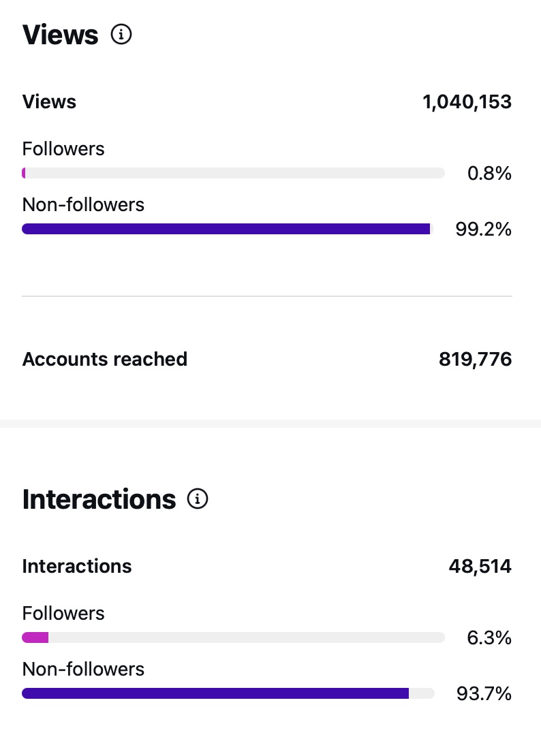Click the 99.2% non-followers views percentage
Image resolution: width=541 pixels, height=756 pixels.
[483, 230]
